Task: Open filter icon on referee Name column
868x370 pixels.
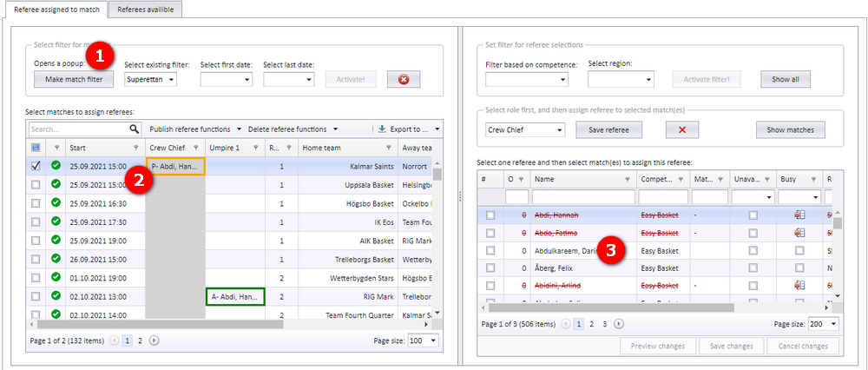Action: click(x=628, y=179)
